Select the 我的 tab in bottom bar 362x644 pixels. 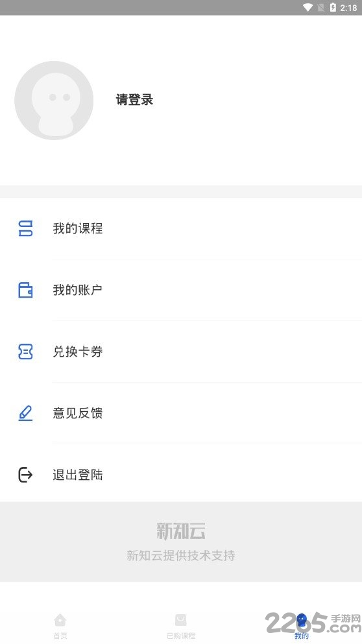pyautogui.click(x=302, y=625)
